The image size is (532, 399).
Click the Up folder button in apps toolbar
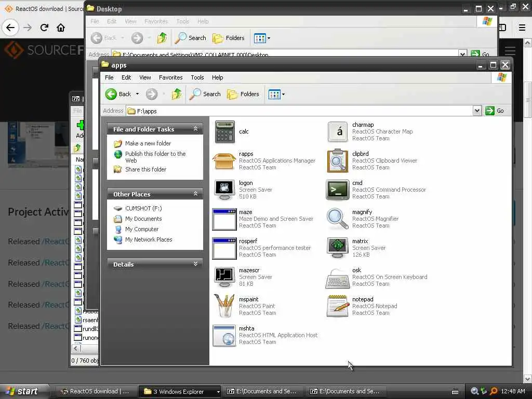[x=177, y=94]
